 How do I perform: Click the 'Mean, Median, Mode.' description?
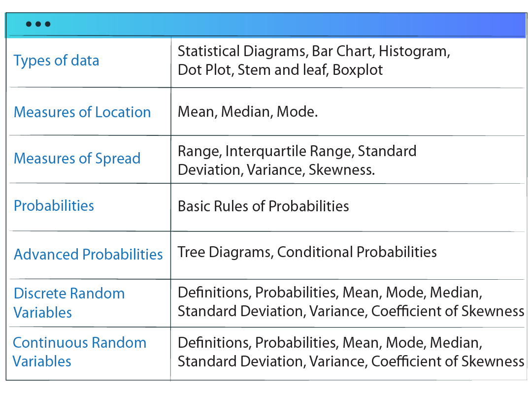click(x=247, y=112)
